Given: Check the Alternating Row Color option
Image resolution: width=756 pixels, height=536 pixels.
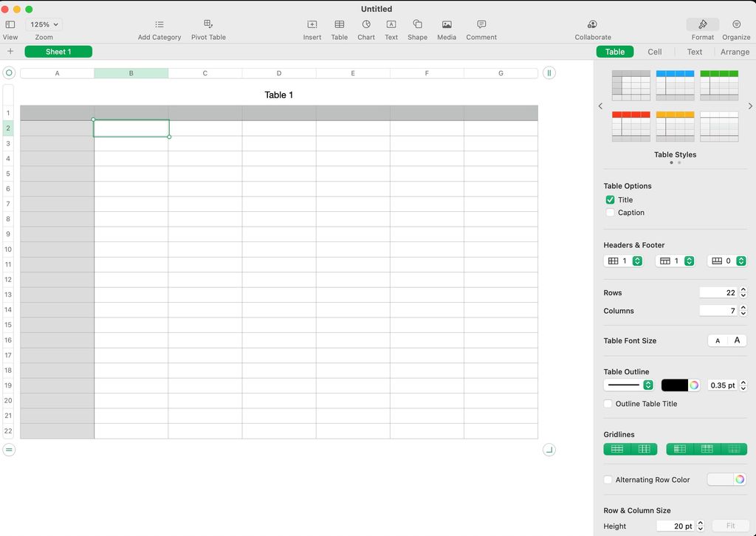Looking at the screenshot, I should (x=608, y=480).
